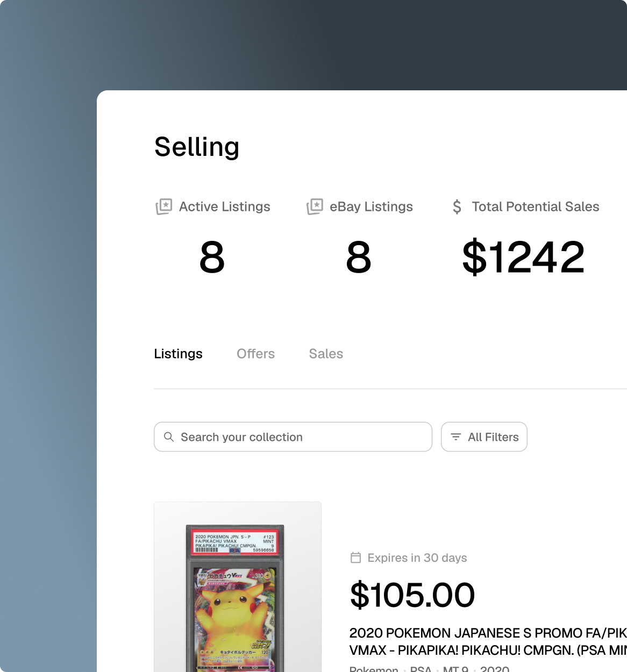Click the eBay Listings label

coord(371,207)
